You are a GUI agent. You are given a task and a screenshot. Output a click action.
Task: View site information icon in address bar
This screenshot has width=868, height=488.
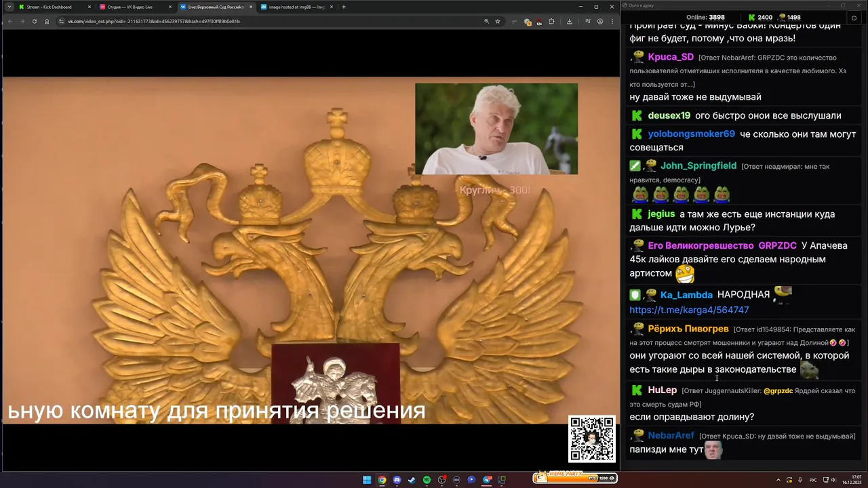(61, 21)
